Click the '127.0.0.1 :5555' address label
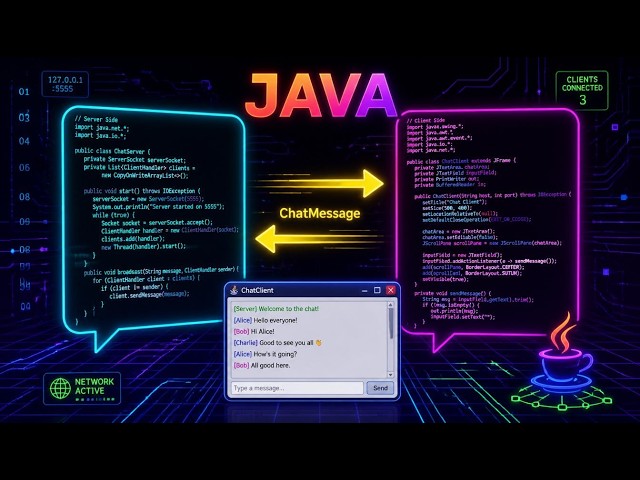640x480 pixels. point(65,84)
